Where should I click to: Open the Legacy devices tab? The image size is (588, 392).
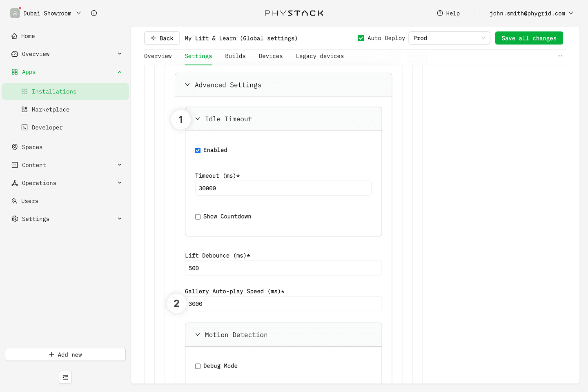pyautogui.click(x=320, y=56)
